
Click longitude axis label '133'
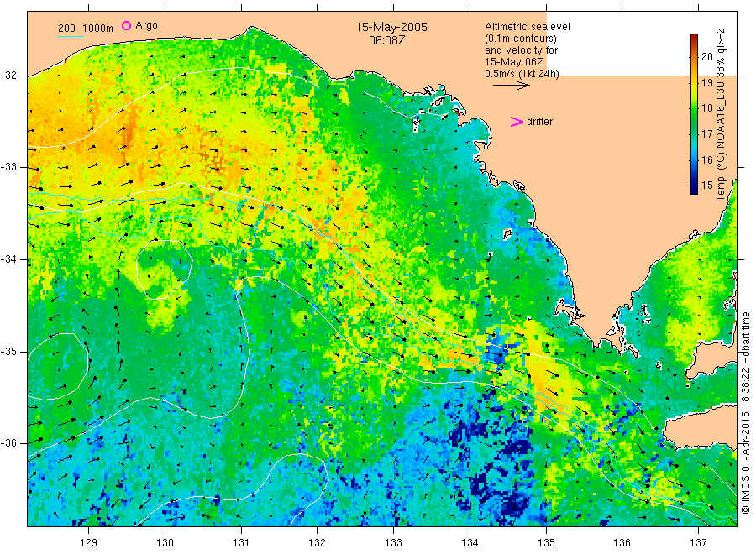[393, 543]
